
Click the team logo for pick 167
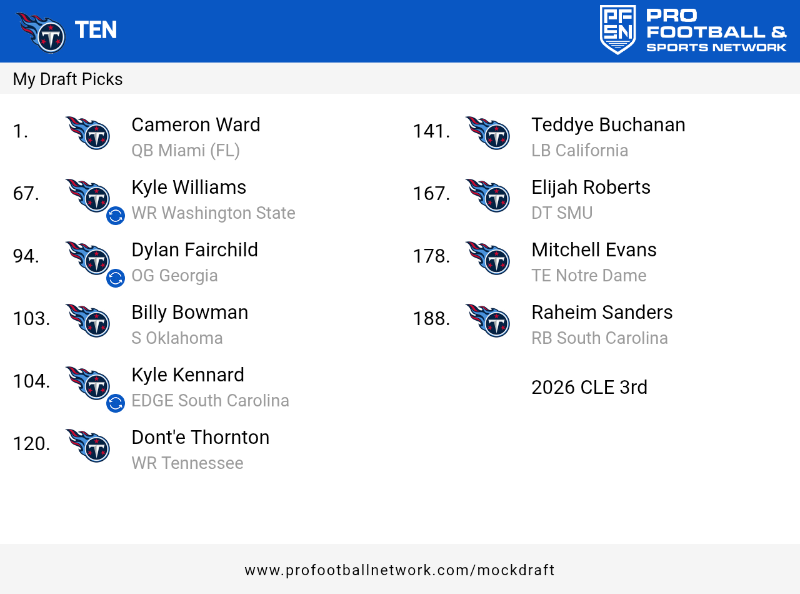click(488, 195)
